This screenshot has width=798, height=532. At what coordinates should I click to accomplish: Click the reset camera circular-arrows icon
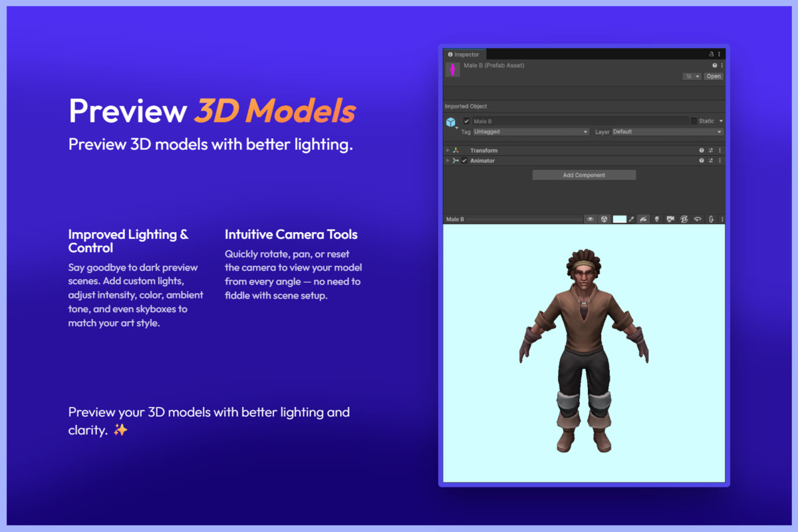pos(684,219)
